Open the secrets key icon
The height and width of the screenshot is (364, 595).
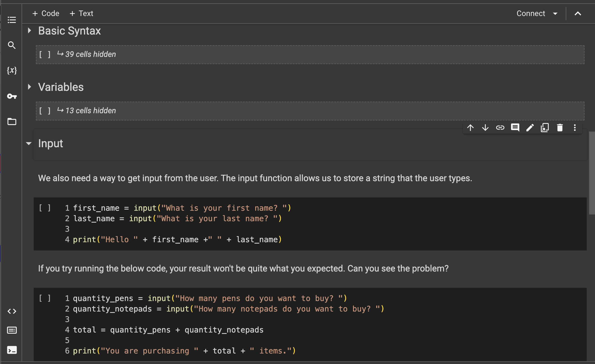12,96
